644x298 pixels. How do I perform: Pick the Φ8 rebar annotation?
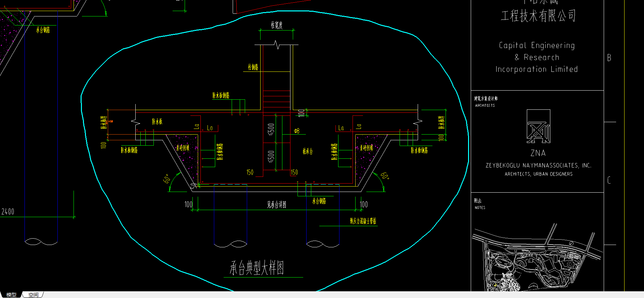(296, 131)
